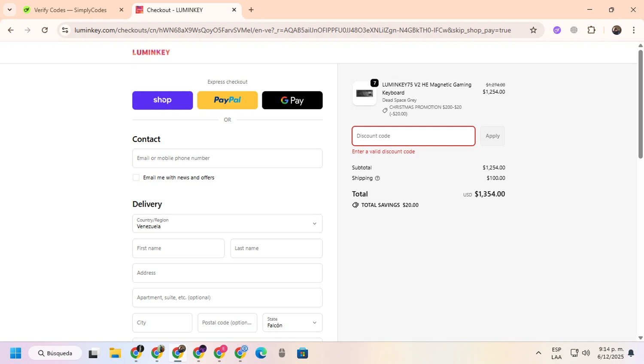Open a new browser tab
Image resolution: width=644 pixels, height=364 pixels.
(251, 10)
